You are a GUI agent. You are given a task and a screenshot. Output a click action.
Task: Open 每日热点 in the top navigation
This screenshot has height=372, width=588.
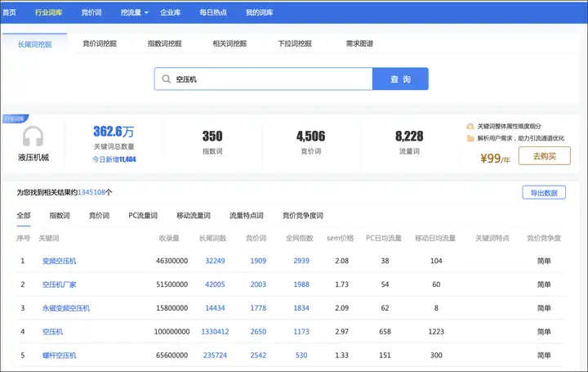coord(213,12)
